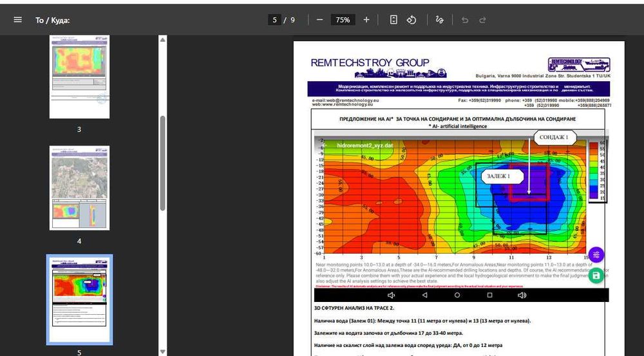This screenshot has height=356, width=644.
Task: Tap the purple settings sliders button
Action: [596, 255]
